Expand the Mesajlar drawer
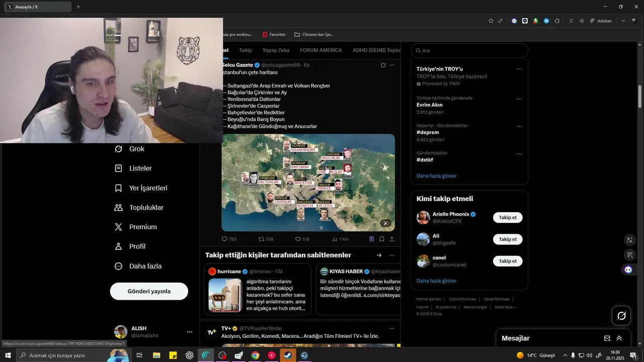Screen dimensions: 644x362 click(x=619, y=338)
